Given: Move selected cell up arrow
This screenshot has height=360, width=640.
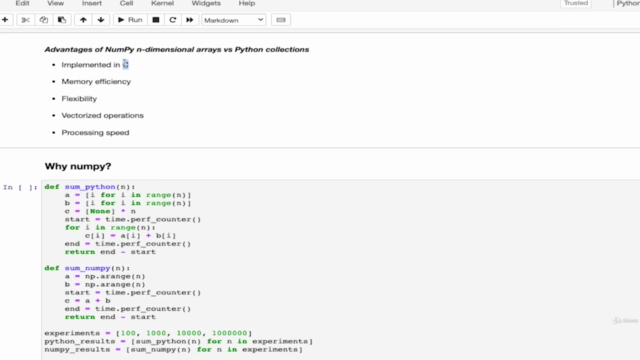Looking at the screenshot, I should 83,20.
